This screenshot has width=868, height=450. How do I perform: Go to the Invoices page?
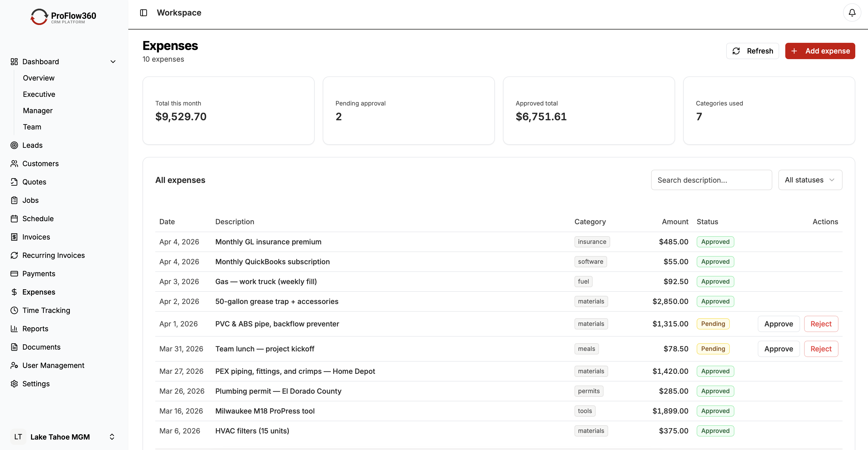point(36,237)
